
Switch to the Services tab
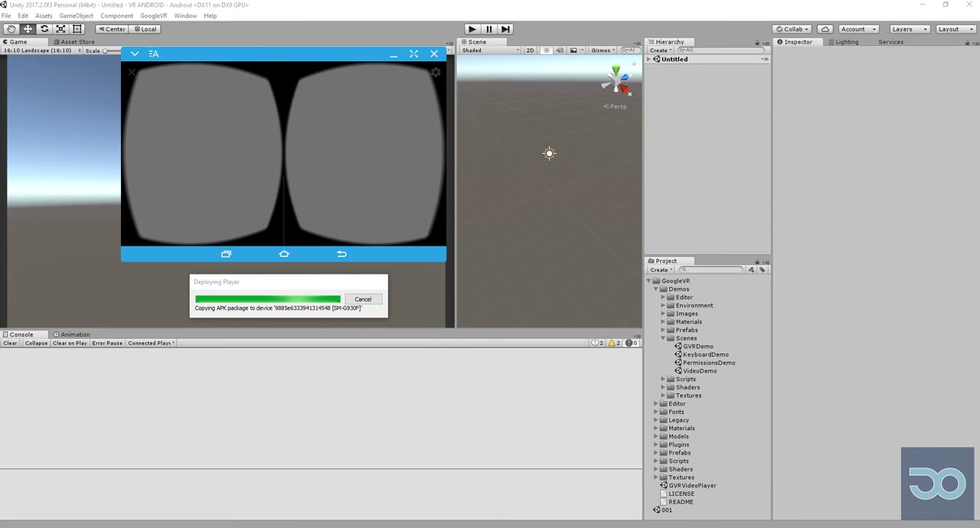click(890, 42)
